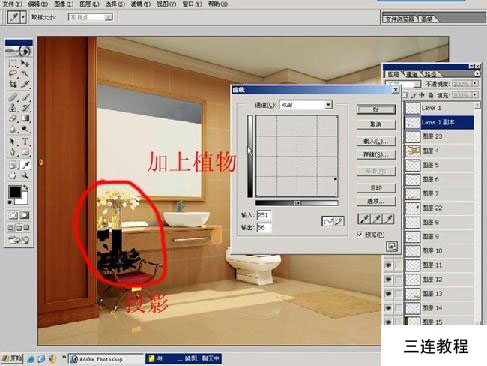Click the Auto (自动) button

(x=376, y=188)
